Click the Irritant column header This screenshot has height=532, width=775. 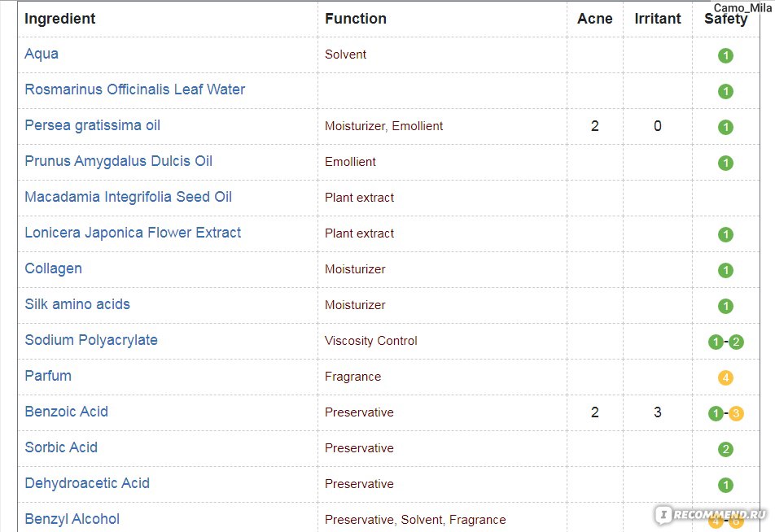point(658,19)
